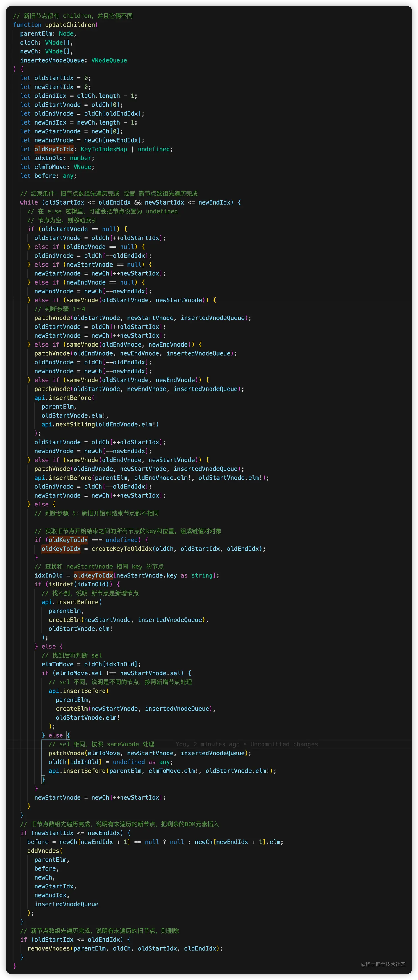Viewport: 418px width, 980px height.
Task: Click the 'You, 2 minutes ago' blame annotation
Action: pyautogui.click(x=208, y=744)
